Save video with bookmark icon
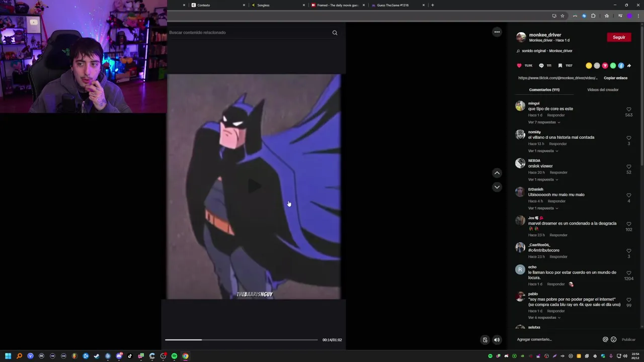The height and width of the screenshot is (362, 644). pyautogui.click(x=560, y=65)
